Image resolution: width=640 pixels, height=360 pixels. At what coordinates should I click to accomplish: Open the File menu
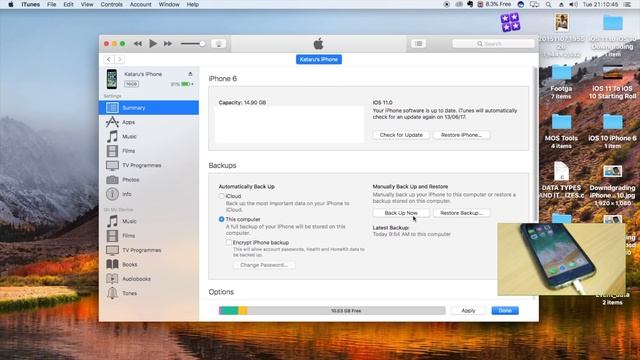[51, 4]
